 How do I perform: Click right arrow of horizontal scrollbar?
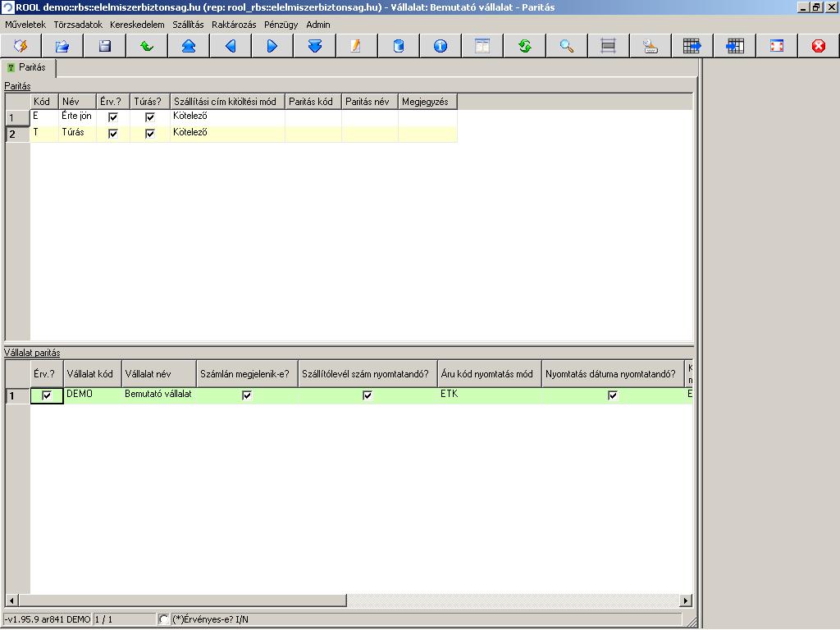pyautogui.click(x=686, y=600)
